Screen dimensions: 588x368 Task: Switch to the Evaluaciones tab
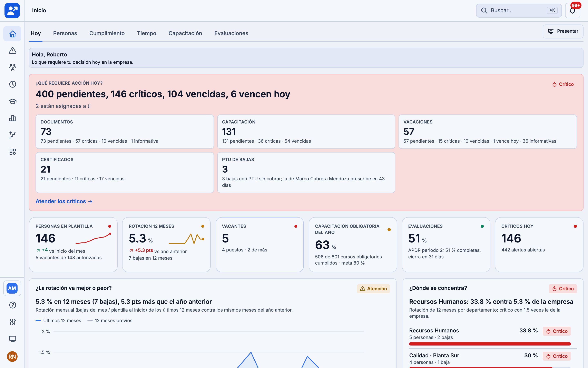(231, 33)
